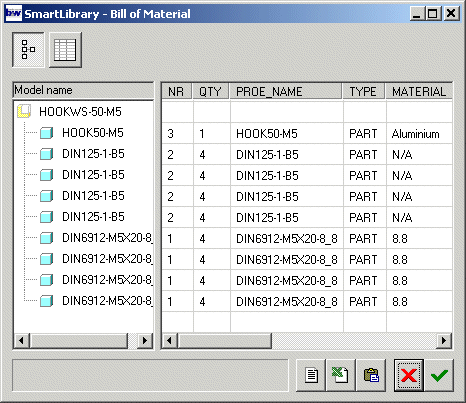The width and height of the screenshot is (466, 403).
Task: Confirm with the green checkmark button
Action: [439, 375]
